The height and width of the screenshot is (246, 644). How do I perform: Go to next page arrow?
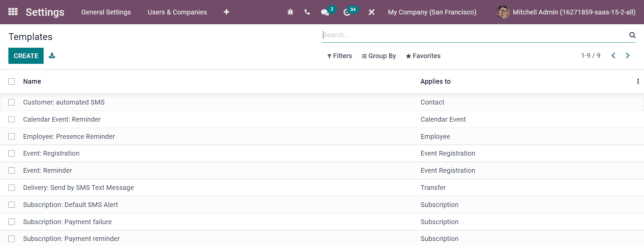point(627,56)
